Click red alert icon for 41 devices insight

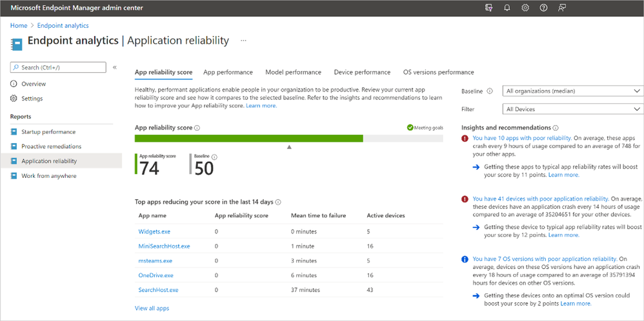click(x=465, y=199)
